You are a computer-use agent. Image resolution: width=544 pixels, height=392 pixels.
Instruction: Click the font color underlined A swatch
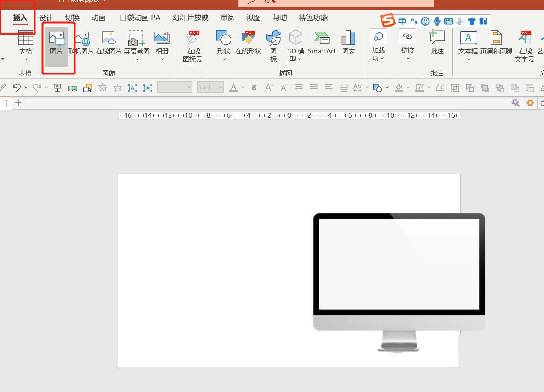tap(234, 88)
